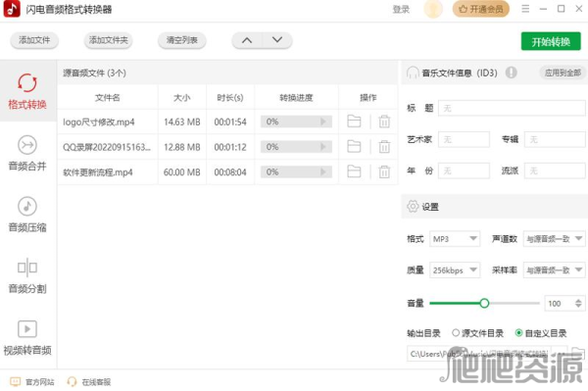
Task: Go to Video to Audio (视频转音频) tool
Action: 27,337
